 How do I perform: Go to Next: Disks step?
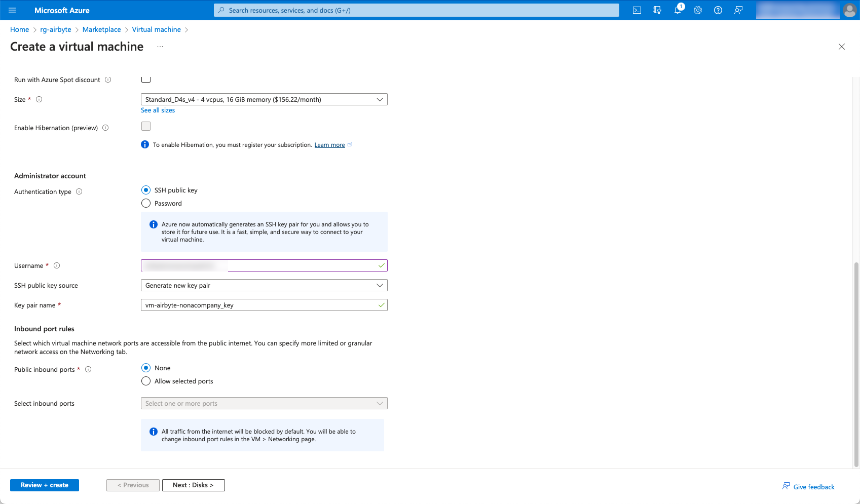[193, 485]
